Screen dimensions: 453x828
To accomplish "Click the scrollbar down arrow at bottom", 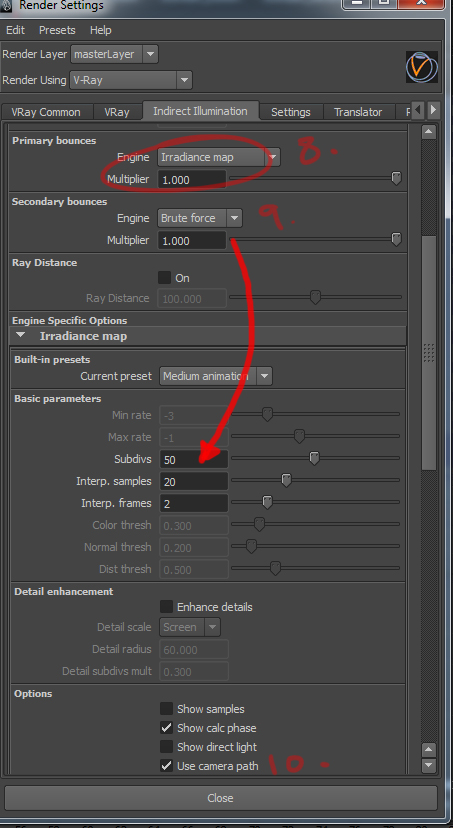I will (x=429, y=765).
